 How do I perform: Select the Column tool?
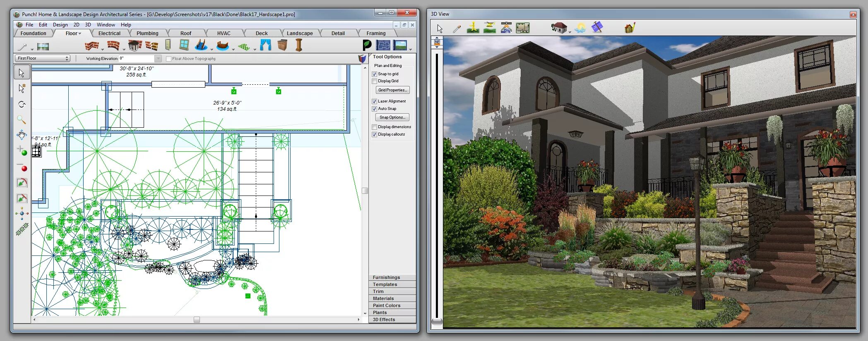click(299, 45)
